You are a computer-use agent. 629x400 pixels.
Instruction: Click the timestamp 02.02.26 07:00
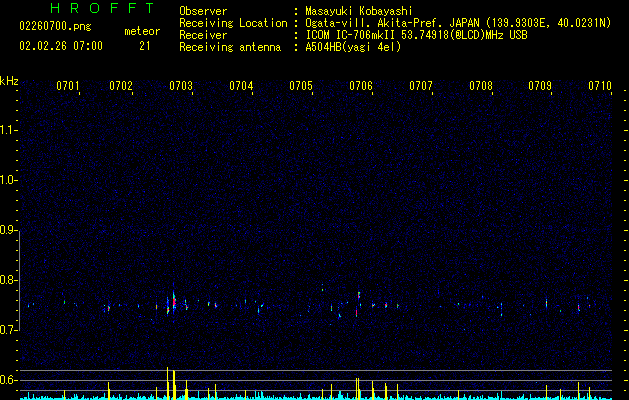pyautogui.click(x=61, y=46)
